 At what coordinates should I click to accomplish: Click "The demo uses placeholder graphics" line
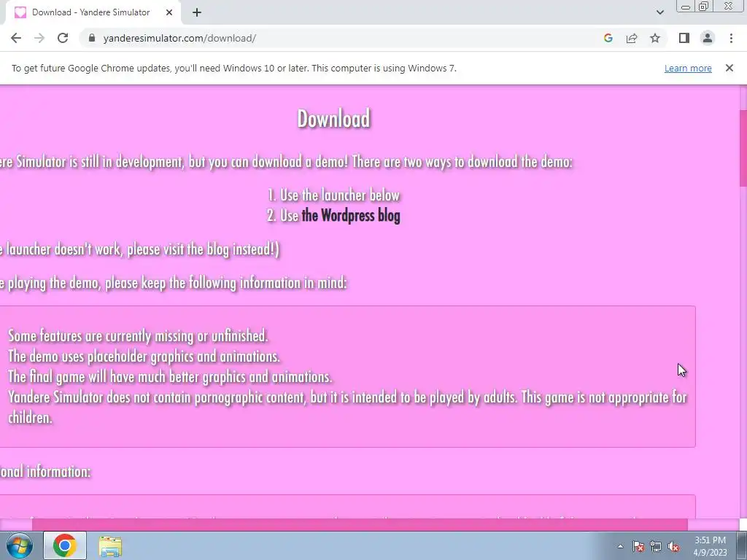(x=144, y=356)
